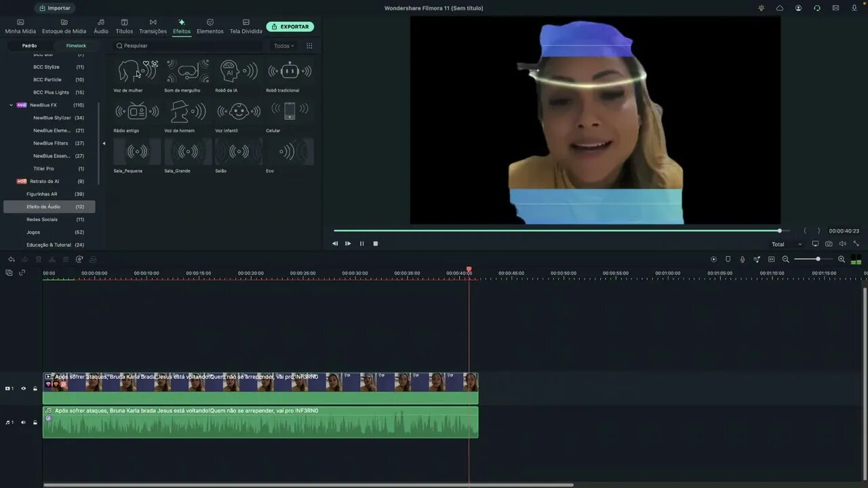868x488 pixels.
Task: Enter fullscreen preview mode
Action: pyautogui.click(x=856, y=244)
